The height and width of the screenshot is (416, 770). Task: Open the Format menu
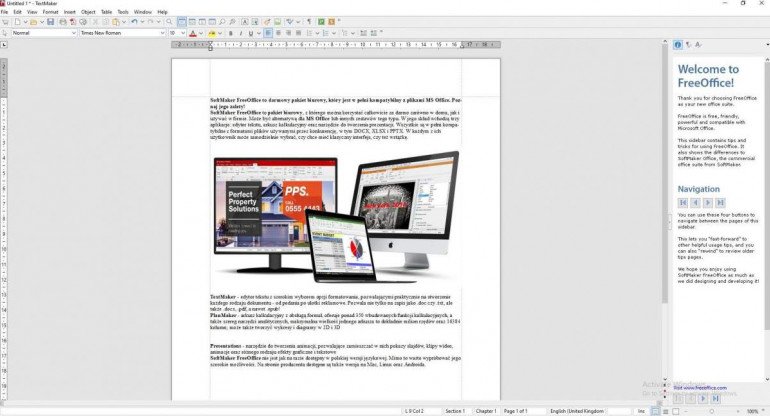(x=50, y=12)
